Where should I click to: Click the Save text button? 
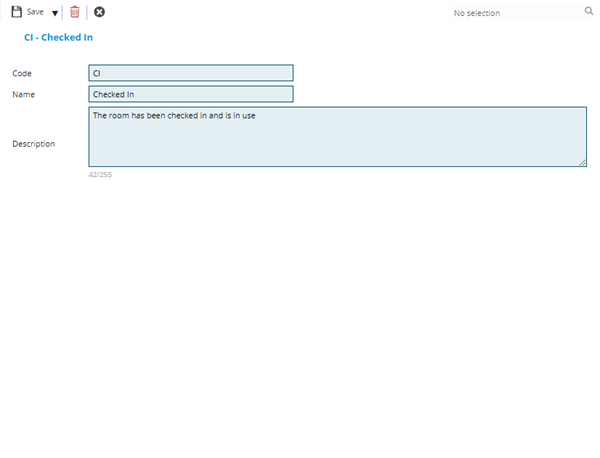35,12
